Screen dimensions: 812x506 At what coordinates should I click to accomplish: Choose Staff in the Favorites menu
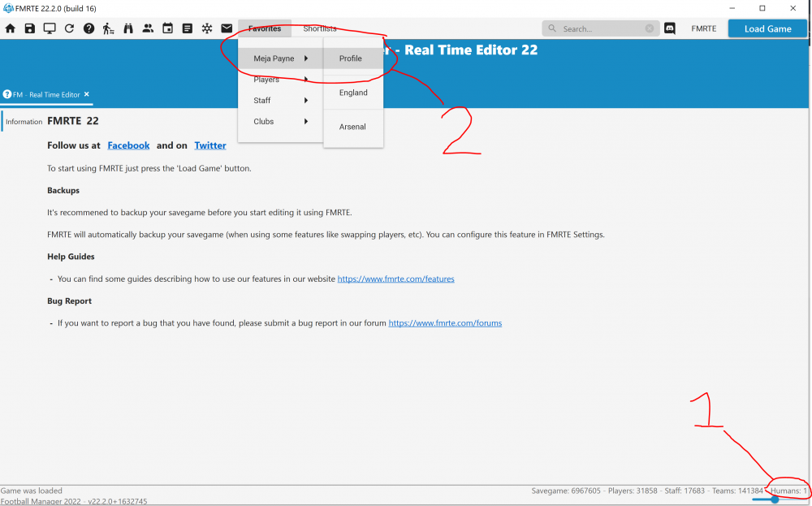click(281, 101)
